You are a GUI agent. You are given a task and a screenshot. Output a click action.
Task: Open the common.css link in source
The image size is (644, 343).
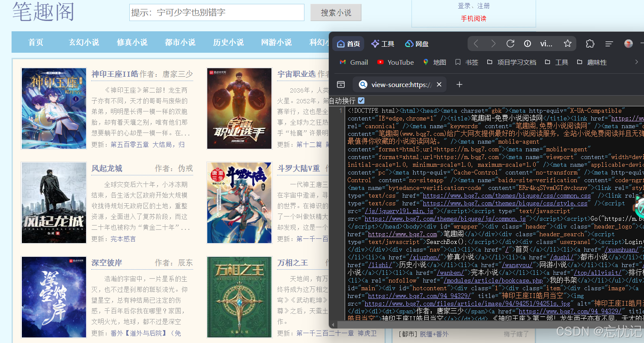coord(507,196)
